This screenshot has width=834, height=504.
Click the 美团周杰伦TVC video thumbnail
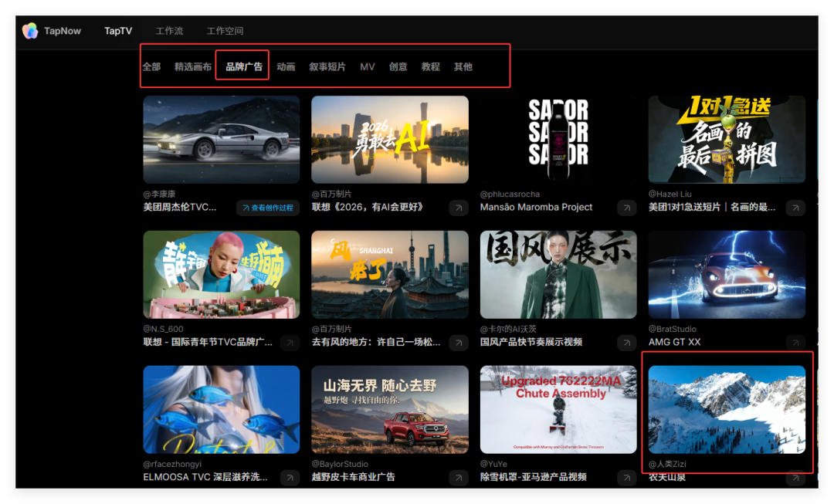pyautogui.click(x=221, y=139)
